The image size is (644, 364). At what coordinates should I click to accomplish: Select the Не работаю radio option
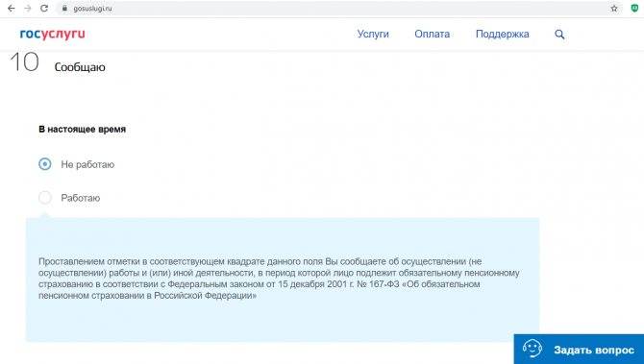click(x=45, y=164)
